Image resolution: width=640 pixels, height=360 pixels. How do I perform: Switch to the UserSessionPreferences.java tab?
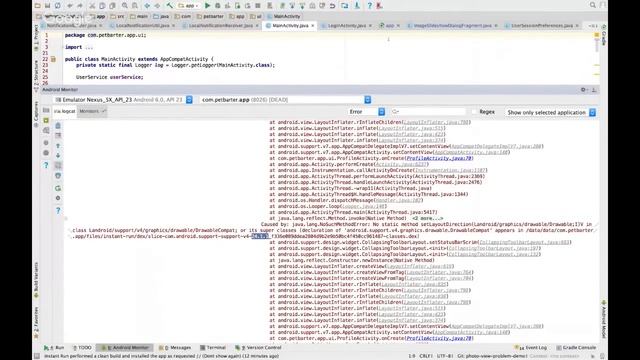pyautogui.click(x=542, y=25)
